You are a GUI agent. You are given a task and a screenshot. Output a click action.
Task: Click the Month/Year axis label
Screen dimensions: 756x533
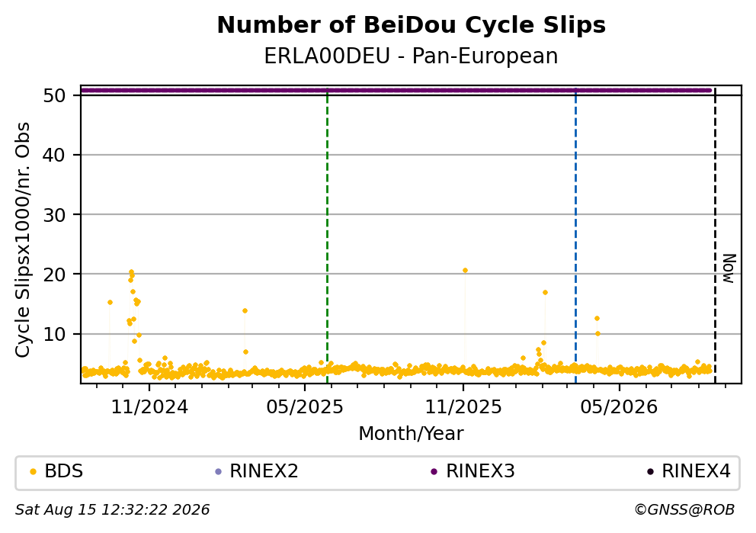click(x=411, y=434)
